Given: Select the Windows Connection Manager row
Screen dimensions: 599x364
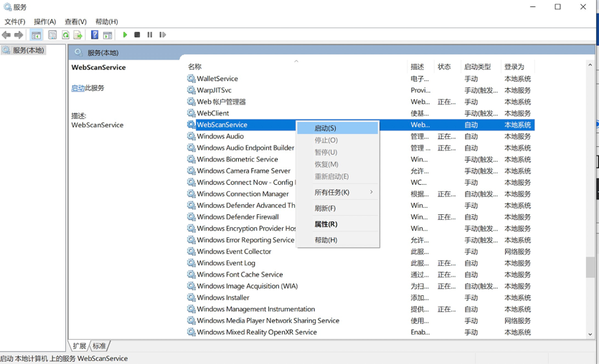Looking at the screenshot, I should tap(361, 194).
